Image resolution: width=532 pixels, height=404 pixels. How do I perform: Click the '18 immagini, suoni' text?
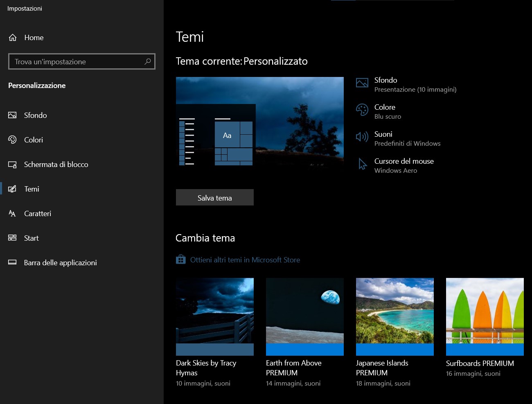click(383, 384)
